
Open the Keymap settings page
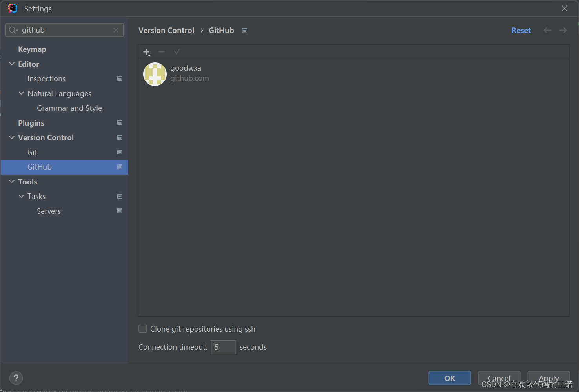(32, 49)
